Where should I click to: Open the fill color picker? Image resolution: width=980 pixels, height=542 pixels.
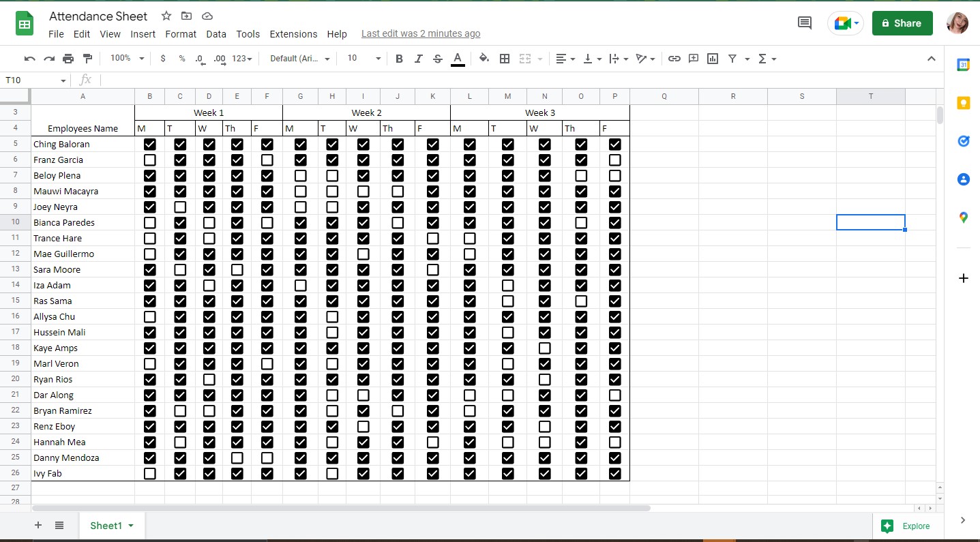click(x=484, y=59)
